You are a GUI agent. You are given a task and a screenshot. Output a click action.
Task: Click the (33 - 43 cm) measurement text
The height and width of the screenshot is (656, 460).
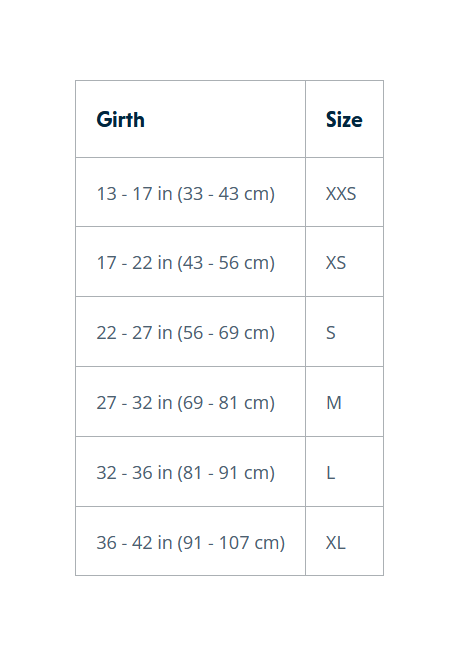[226, 194]
